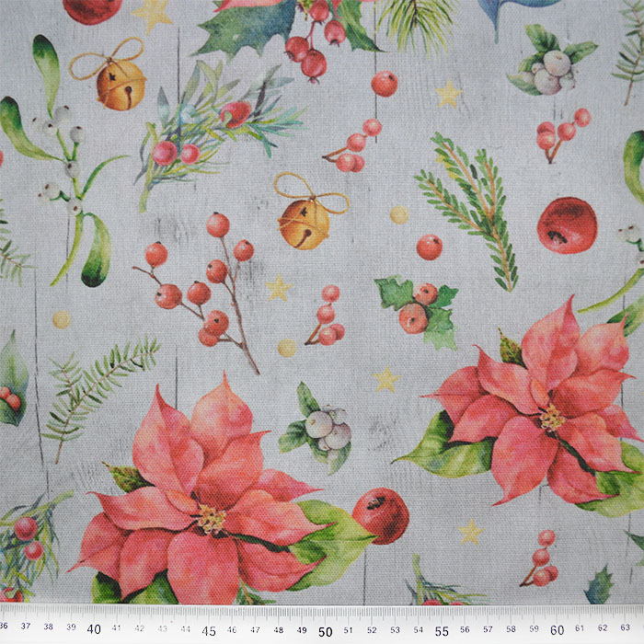
Task: Select the bottom-left poinsettia flower center
Action: 211,519
